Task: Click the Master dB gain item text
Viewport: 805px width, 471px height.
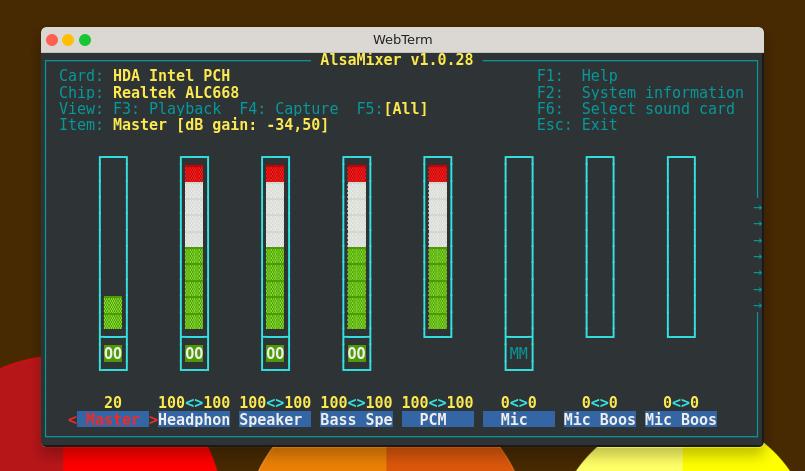Action: coord(221,125)
